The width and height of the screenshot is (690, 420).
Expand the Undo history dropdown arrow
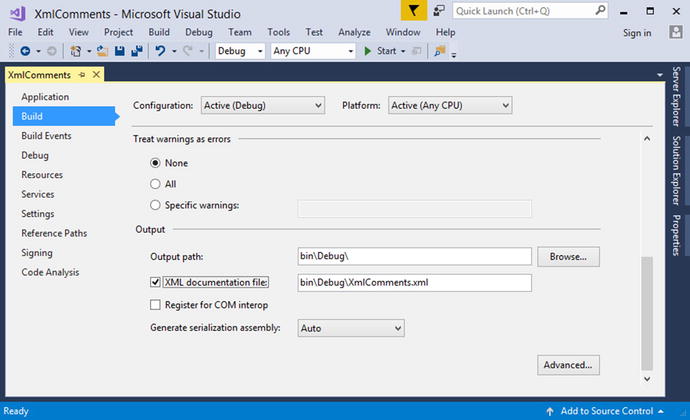[174, 52]
